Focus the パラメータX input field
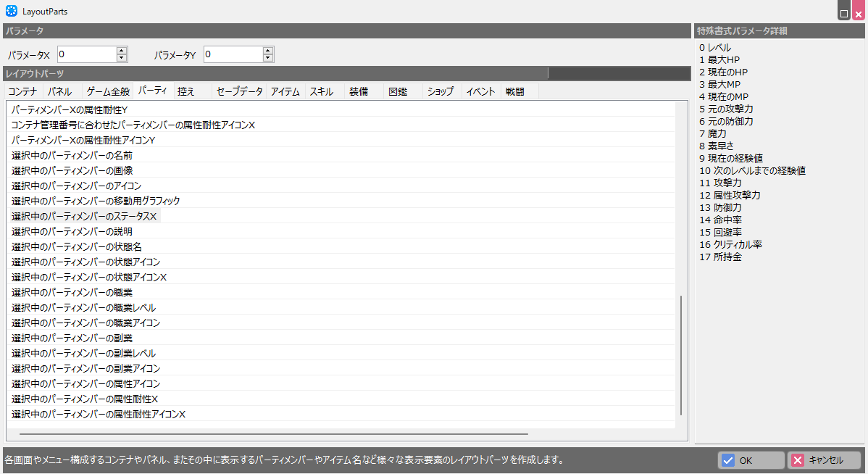 coord(85,54)
